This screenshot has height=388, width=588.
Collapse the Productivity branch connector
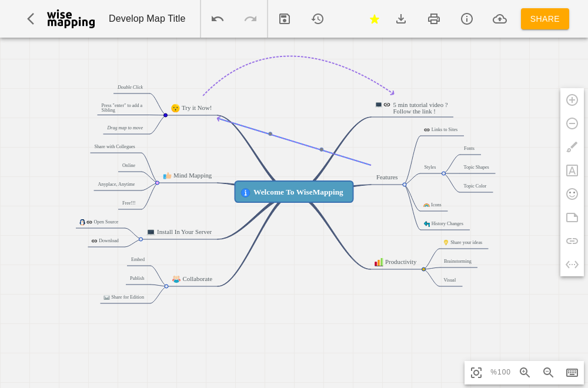(423, 269)
